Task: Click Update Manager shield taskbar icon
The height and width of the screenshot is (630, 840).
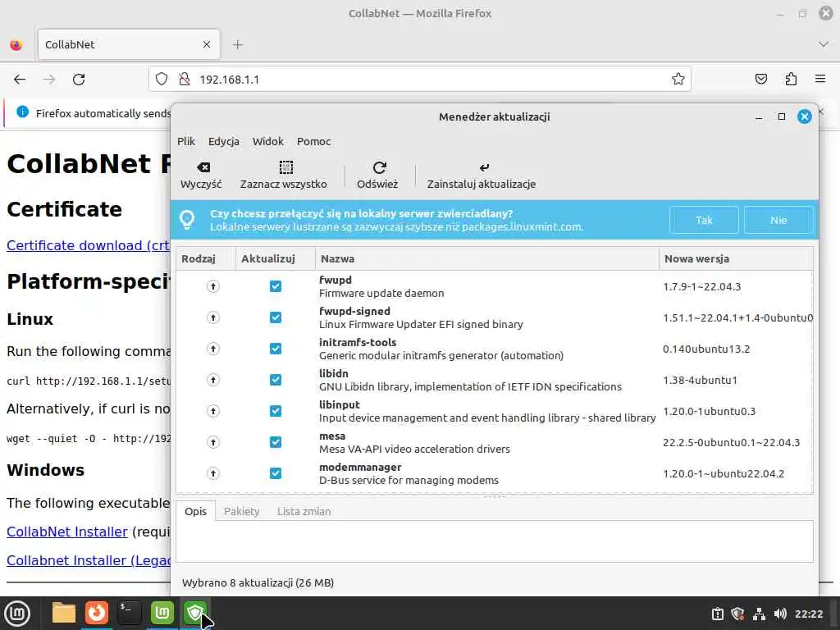Action: (x=194, y=613)
